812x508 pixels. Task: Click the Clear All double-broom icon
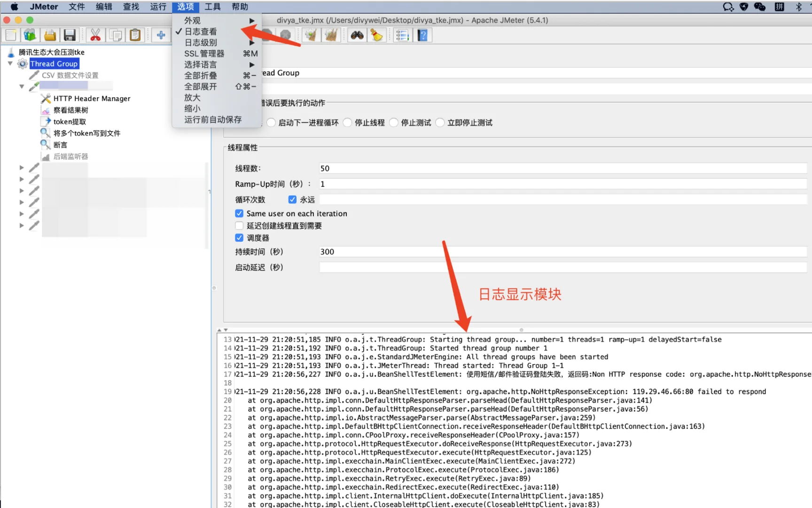tap(331, 35)
